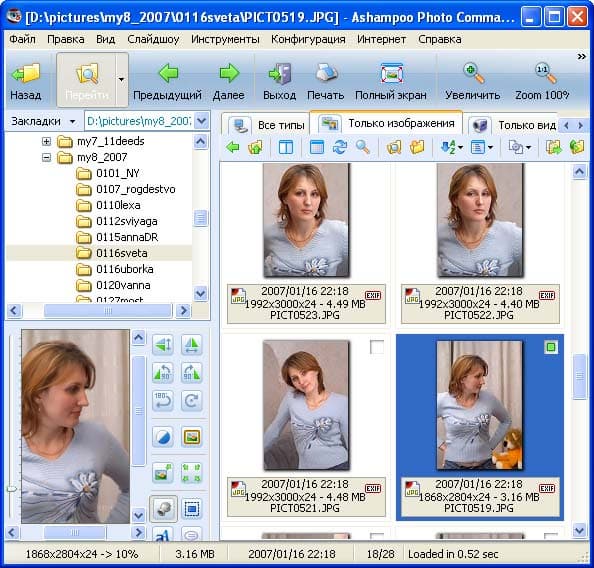Select the PICT0521.JPG thumbnail

(306, 405)
